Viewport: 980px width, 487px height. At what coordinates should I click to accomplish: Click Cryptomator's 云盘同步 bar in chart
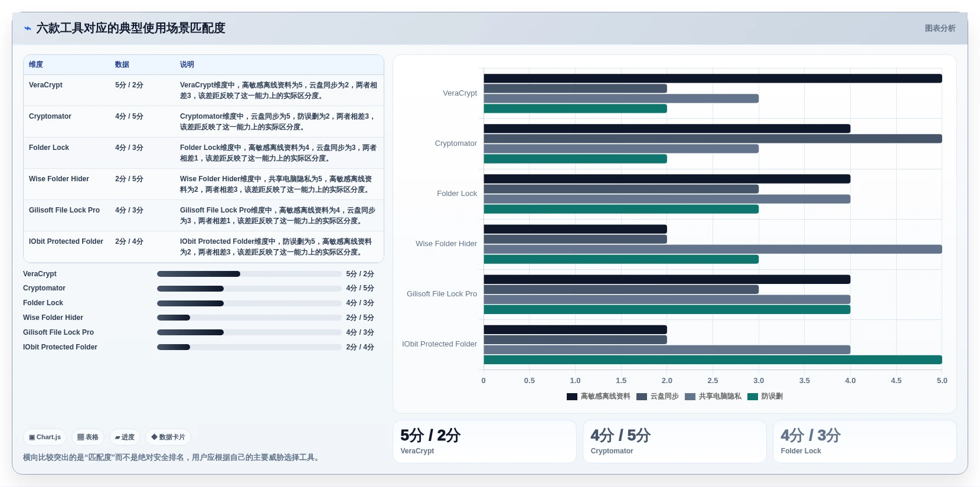point(713,139)
